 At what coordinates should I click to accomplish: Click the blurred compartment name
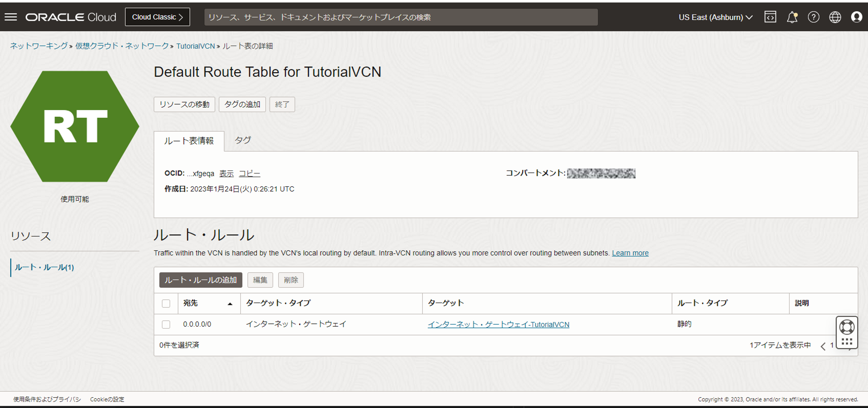coord(601,173)
